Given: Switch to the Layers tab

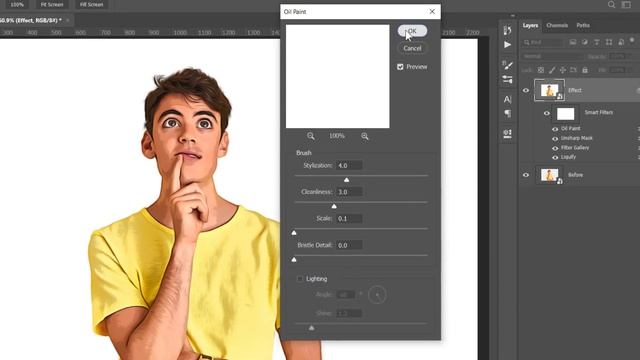Looking at the screenshot, I should [x=530, y=25].
